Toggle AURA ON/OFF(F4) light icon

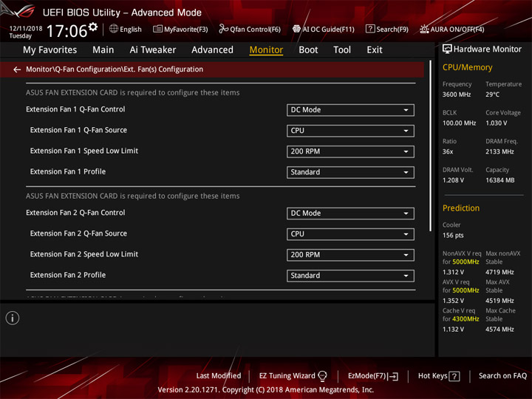pos(424,29)
